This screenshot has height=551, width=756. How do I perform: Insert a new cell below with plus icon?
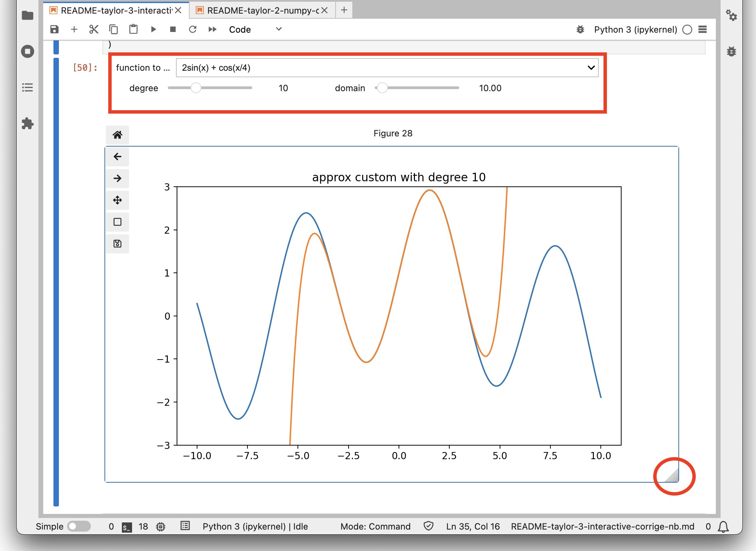(74, 29)
